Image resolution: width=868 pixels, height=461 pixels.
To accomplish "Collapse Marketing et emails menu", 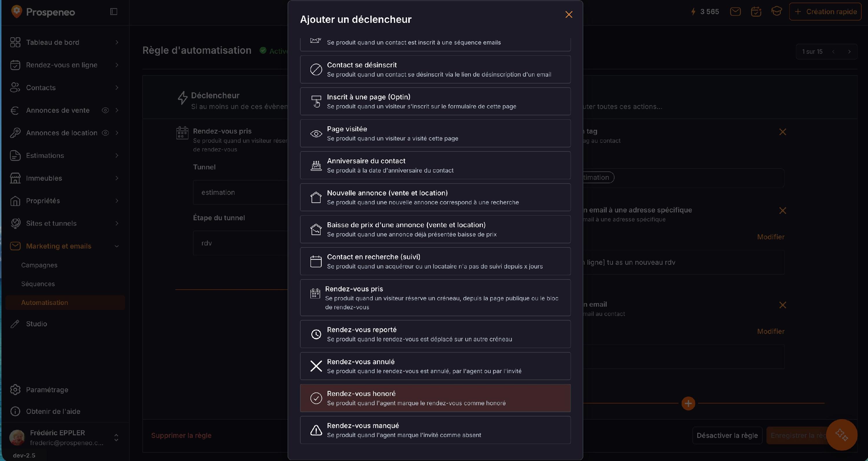I will [x=117, y=246].
